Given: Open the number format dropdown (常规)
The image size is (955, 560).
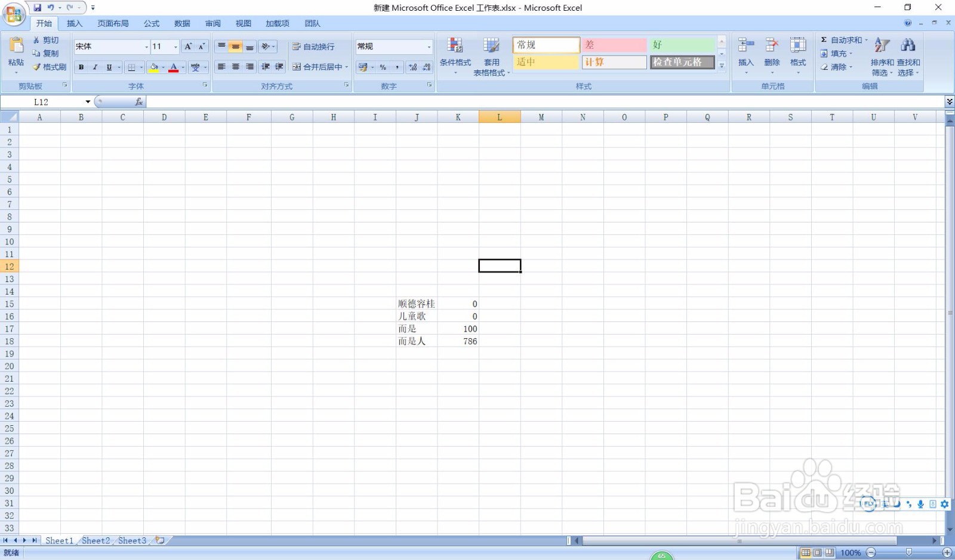Looking at the screenshot, I should click(x=429, y=47).
